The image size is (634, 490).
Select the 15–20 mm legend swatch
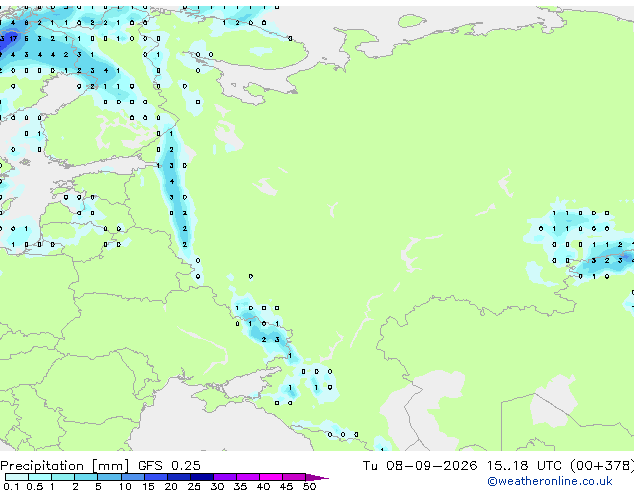(155, 477)
